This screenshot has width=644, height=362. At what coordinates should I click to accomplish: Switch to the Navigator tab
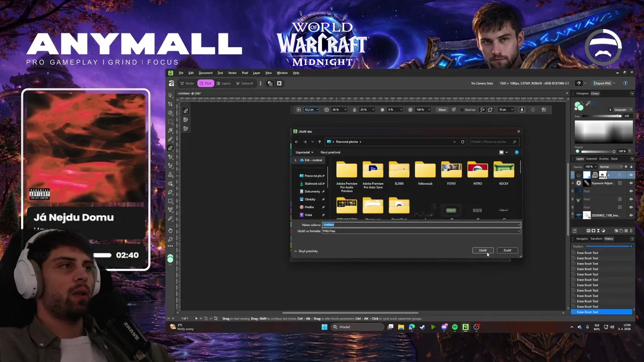pos(582,239)
